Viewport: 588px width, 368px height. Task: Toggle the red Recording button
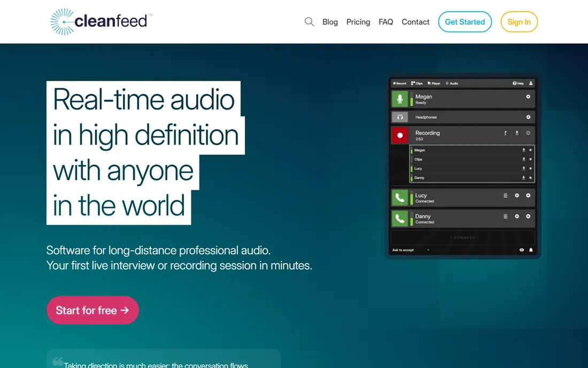(400, 135)
